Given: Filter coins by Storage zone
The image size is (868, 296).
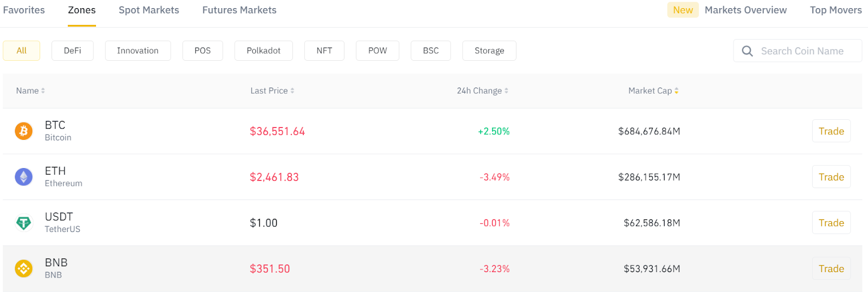Looking at the screenshot, I should tap(489, 51).
